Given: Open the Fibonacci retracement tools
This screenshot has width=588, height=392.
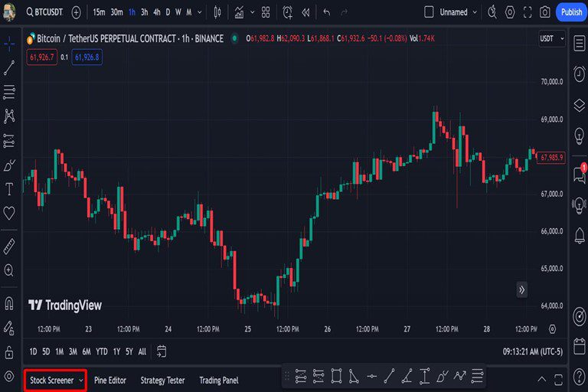Looking at the screenshot, I should point(9,92).
